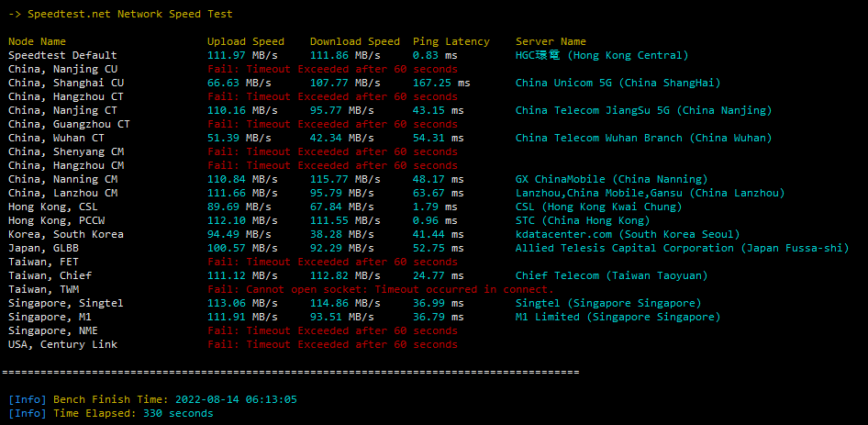Click the 'Time Elapsed: 330 seconds' line
Image resolution: width=868 pixels, height=425 pixels.
(111, 413)
